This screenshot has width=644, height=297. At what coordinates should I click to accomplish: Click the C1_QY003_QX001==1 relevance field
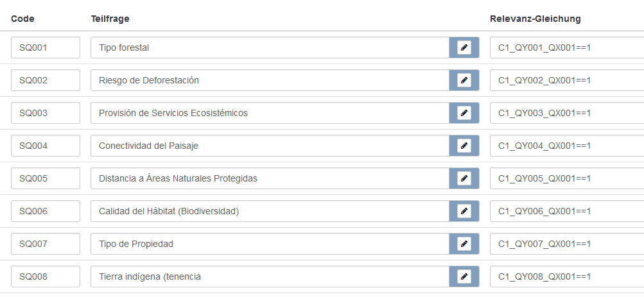(566, 113)
